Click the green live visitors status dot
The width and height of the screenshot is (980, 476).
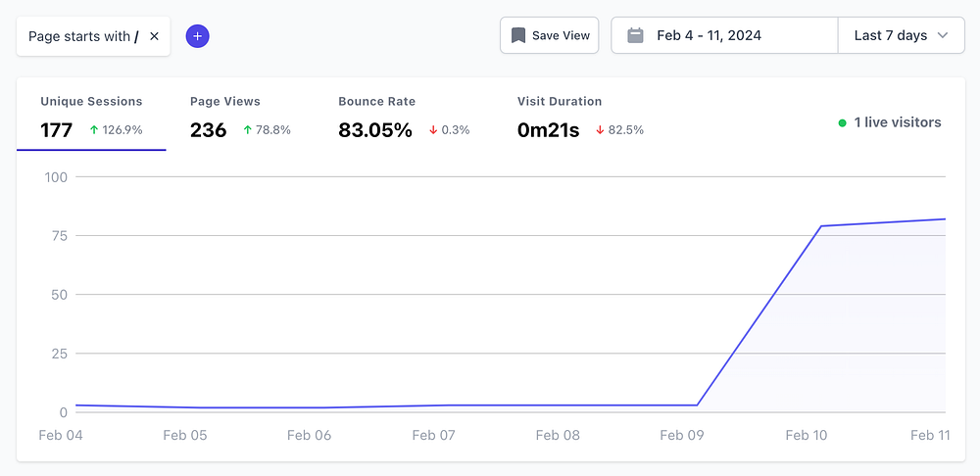pos(842,123)
